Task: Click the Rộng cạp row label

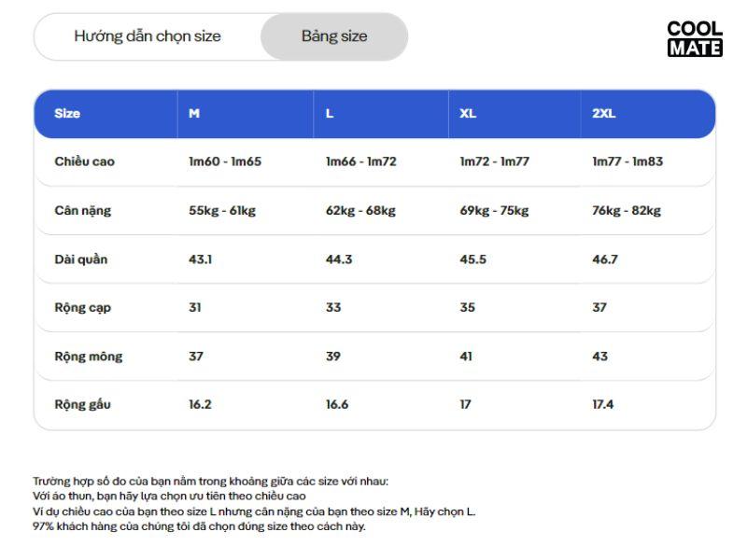Action: coord(82,308)
